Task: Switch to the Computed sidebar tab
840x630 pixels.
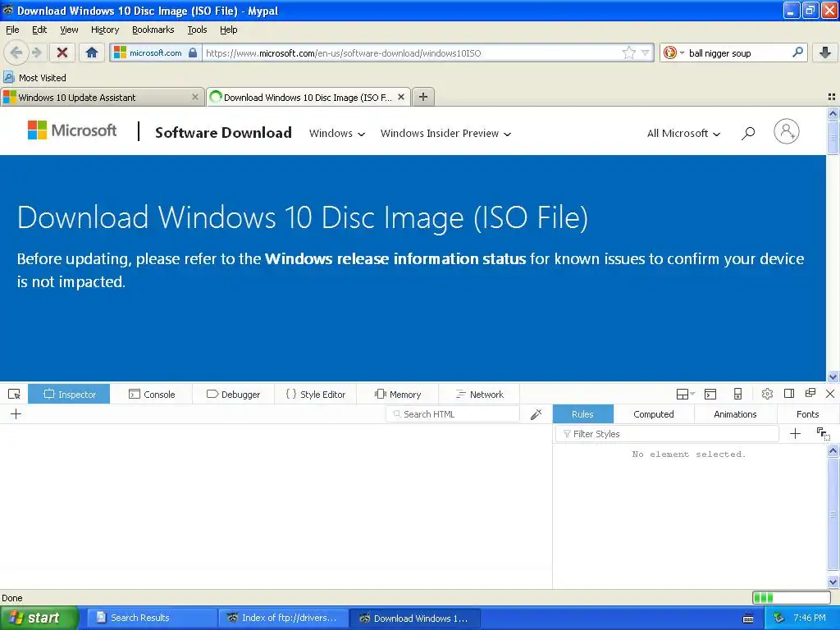Action: coord(654,414)
